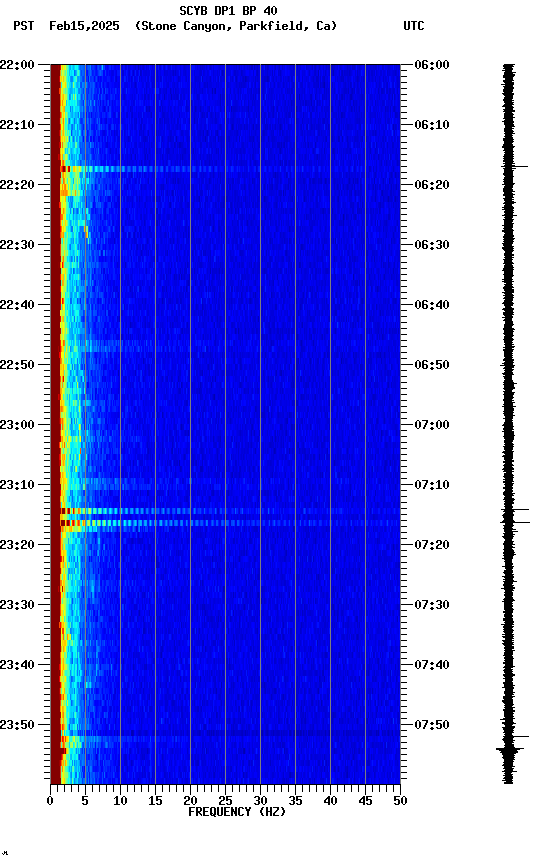Click the seismogram spike near 06:17 UTC
This screenshot has width=552, height=864.
(515, 166)
